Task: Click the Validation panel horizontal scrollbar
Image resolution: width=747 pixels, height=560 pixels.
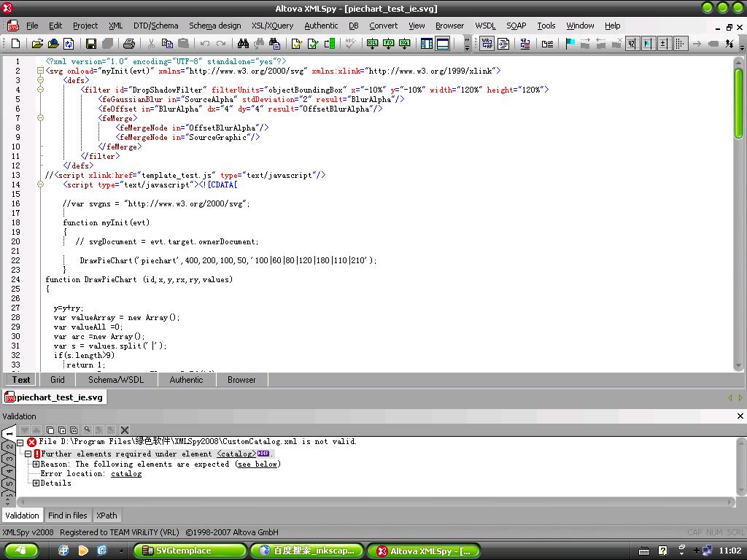Action: click(376, 502)
